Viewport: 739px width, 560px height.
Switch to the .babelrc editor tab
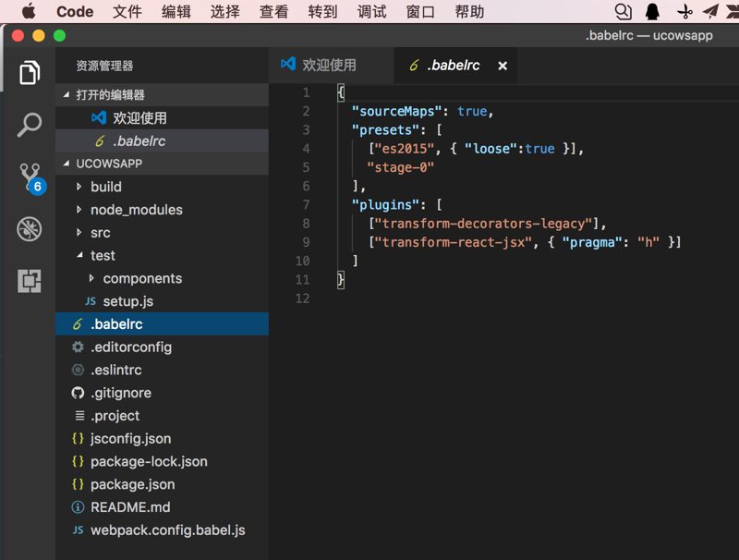(x=455, y=66)
